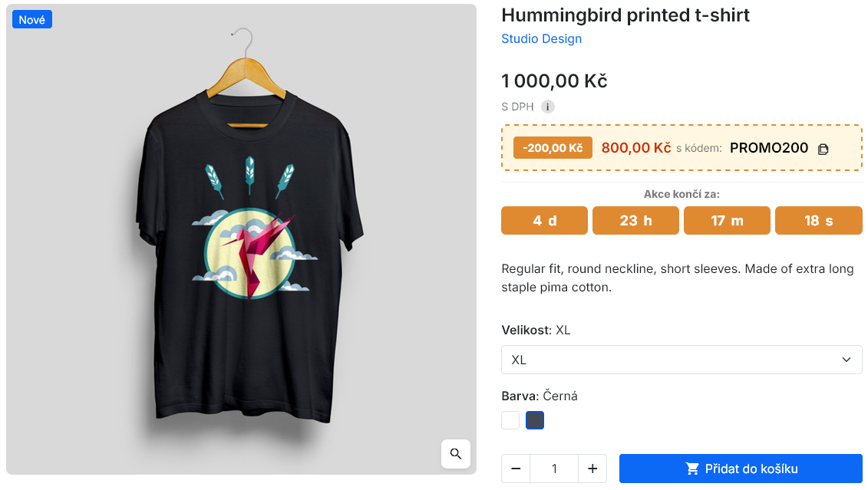Click the -200,00 Kč discount badge
The height and width of the screenshot is (490, 868).
553,148
